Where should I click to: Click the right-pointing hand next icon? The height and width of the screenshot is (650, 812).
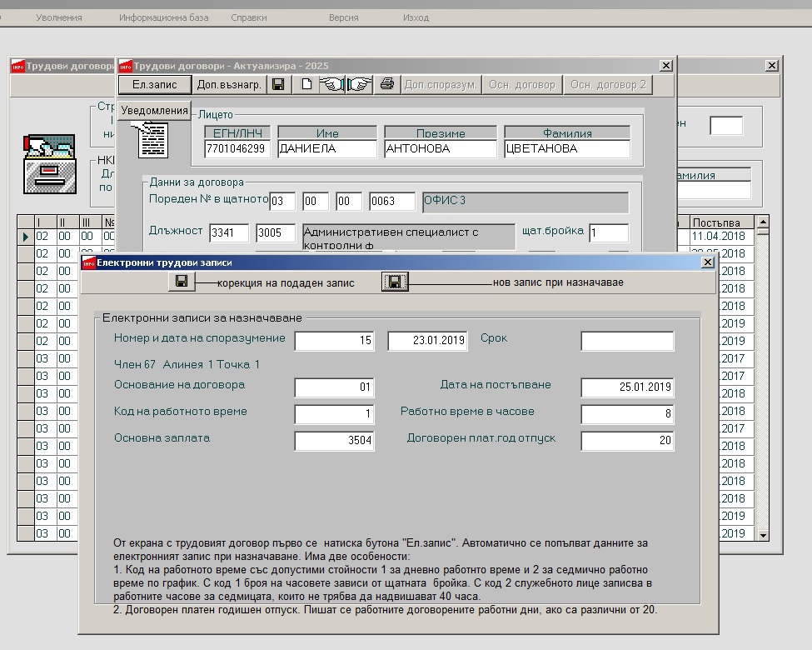(x=360, y=84)
